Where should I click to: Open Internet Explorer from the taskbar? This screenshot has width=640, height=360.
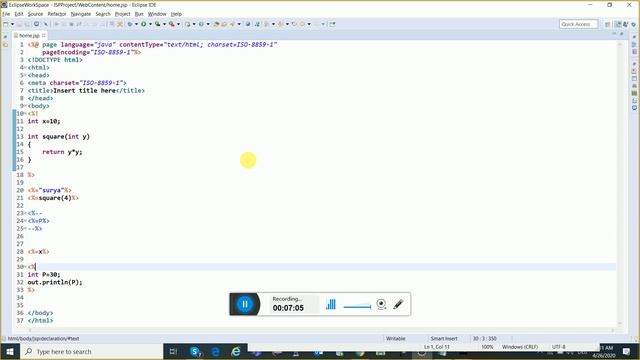236,351
